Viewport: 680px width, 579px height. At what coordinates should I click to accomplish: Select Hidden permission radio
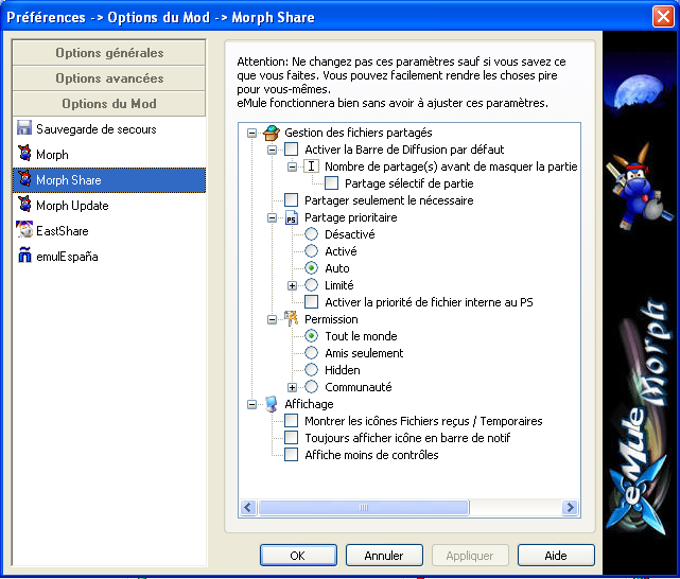[x=311, y=370]
